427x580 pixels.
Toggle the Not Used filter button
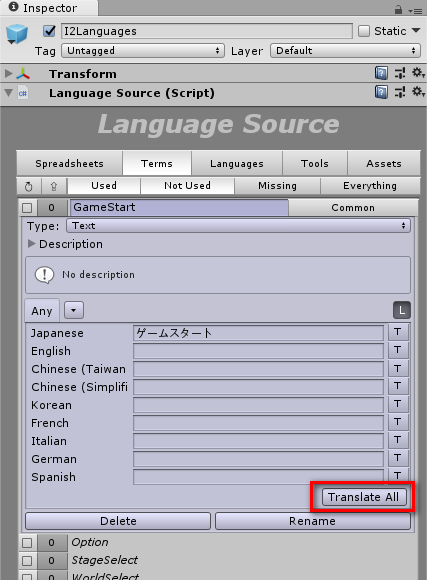coord(187,186)
